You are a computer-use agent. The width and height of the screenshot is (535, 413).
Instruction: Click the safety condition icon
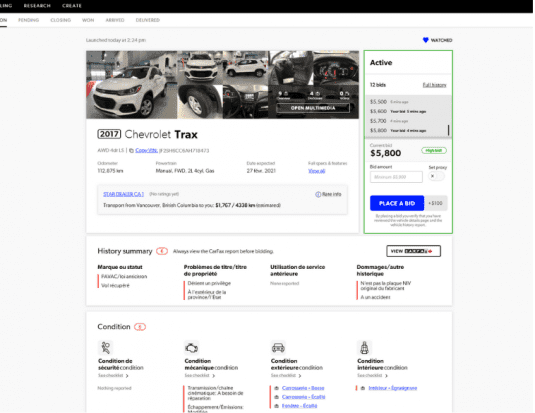point(106,348)
